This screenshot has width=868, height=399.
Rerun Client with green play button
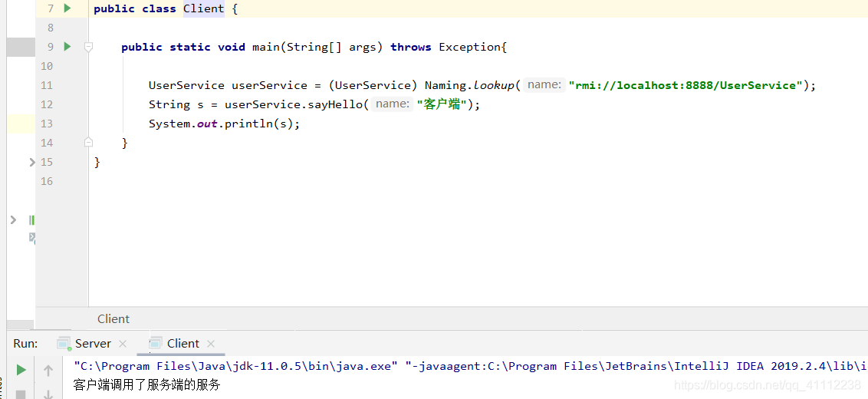click(21, 370)
